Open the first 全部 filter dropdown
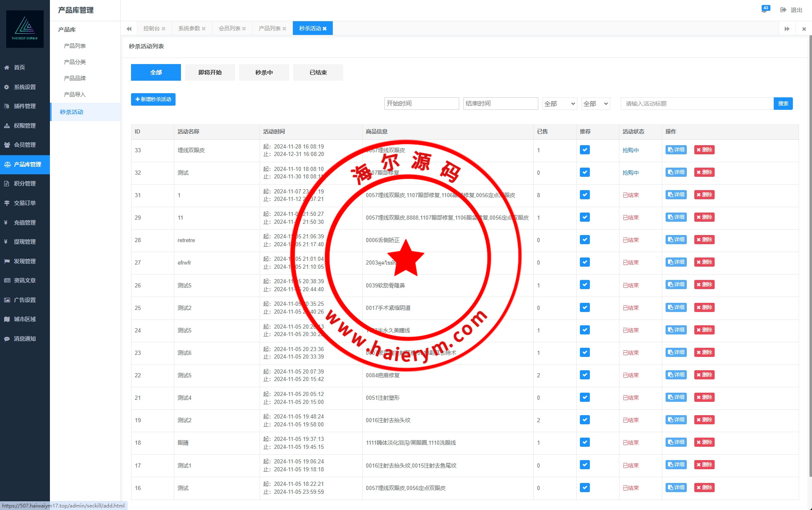The width and height of the screenshot is (812, 510). coord(559,104)
